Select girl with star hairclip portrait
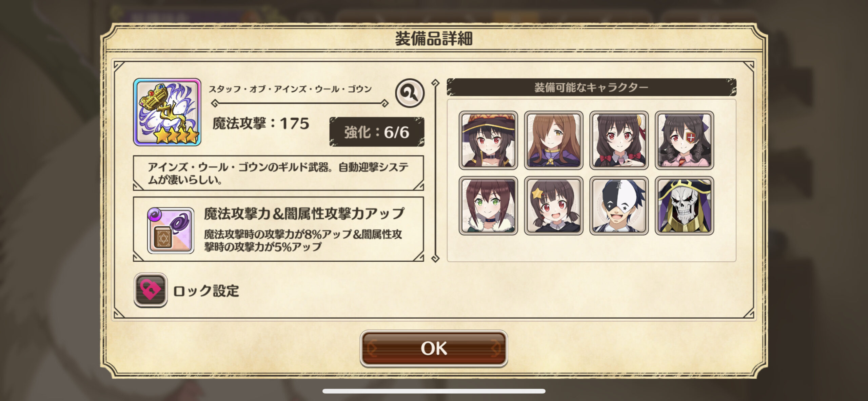This screenshot has width=868, height=401. [554, 205]
